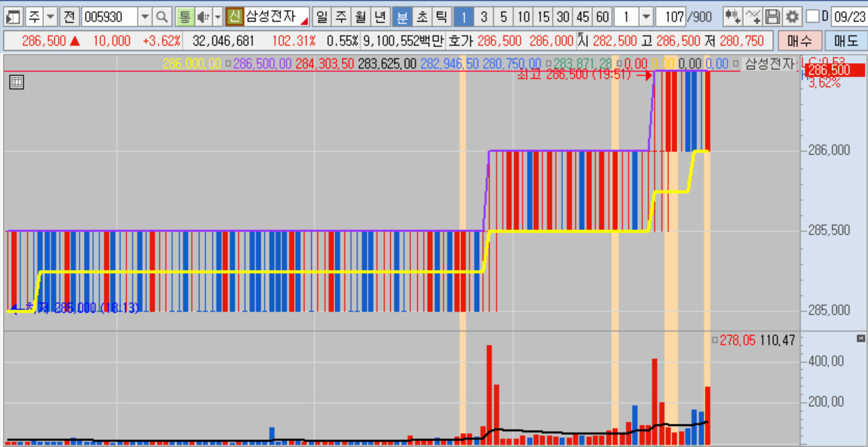
Task: Toggle the D checkbox beside the date
Action: tap(814, 15)
